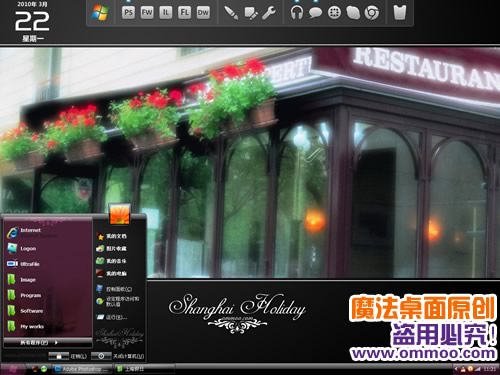Switch to the Adobe Photoshop taskbar window
This screenshot has width=500, height=375.
tap(82, 369)
